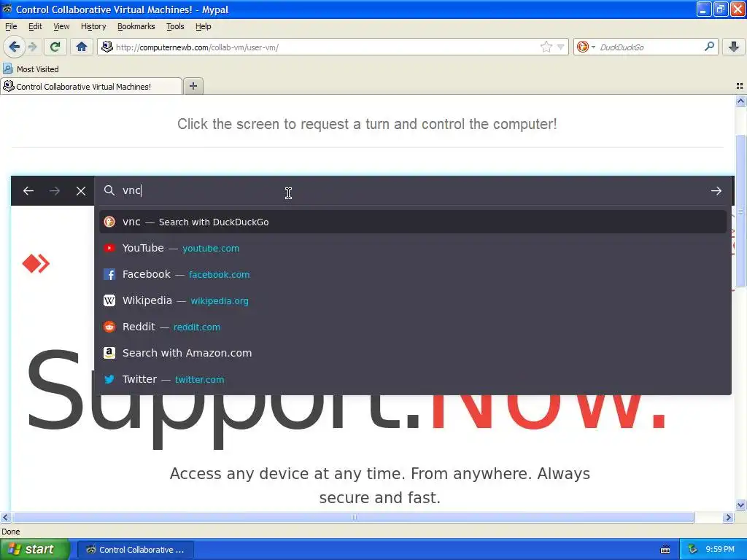Open the Tools menu
The image size is (747, 560).
point(175,26)
